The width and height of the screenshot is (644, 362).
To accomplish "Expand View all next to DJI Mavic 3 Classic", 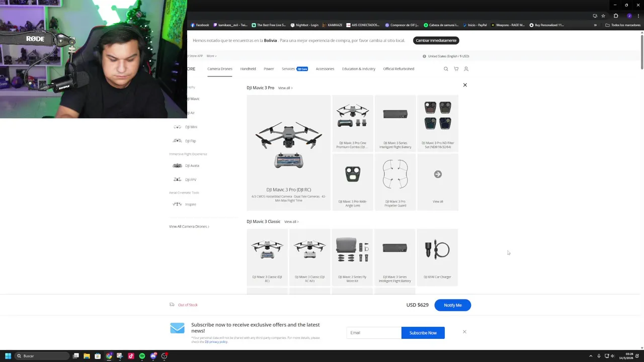I will coord(291,222).
